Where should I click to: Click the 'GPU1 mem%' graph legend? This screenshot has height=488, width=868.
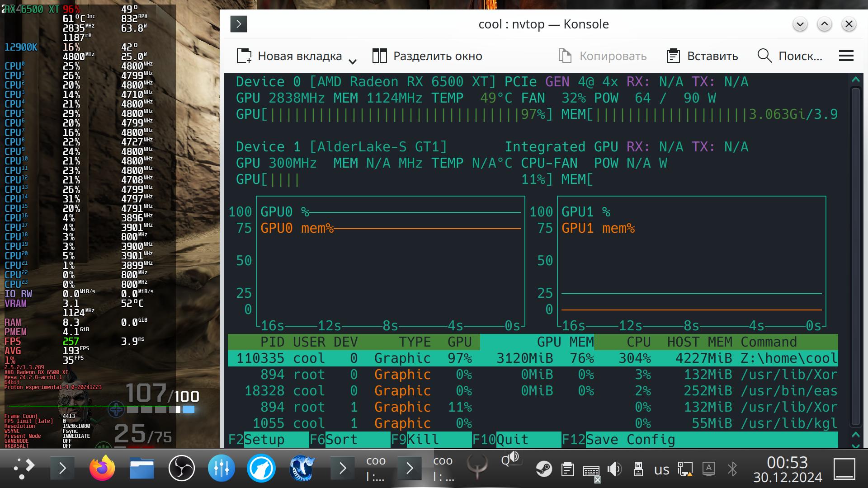(598, 228)
